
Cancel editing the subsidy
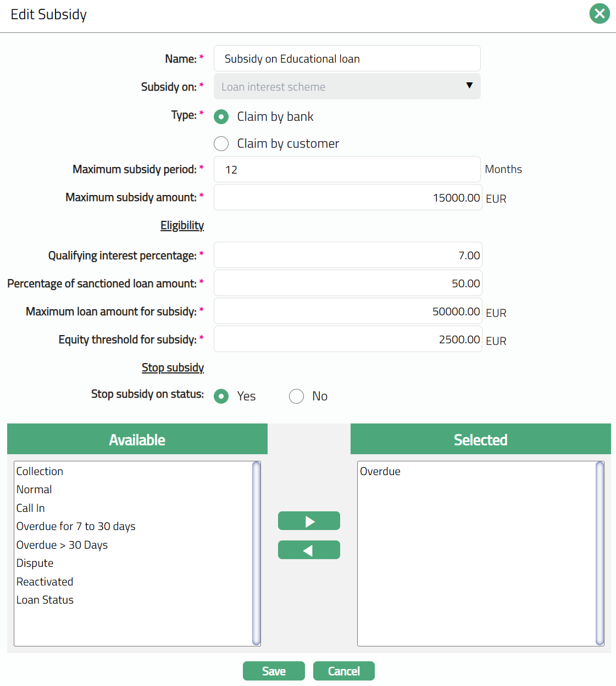[343, 671]
